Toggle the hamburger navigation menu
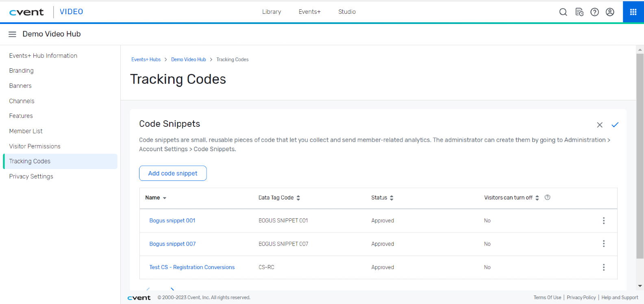This screenshot has height=304, width=644. [x=12, y=34]
